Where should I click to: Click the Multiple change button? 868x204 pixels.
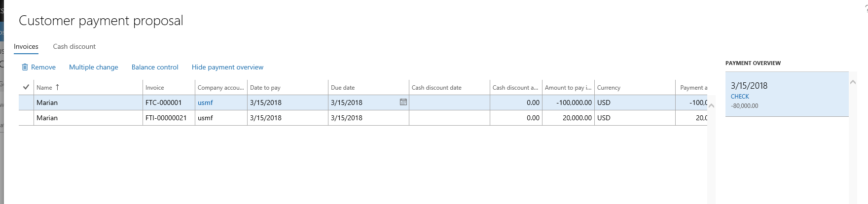[x=94, y=68]
